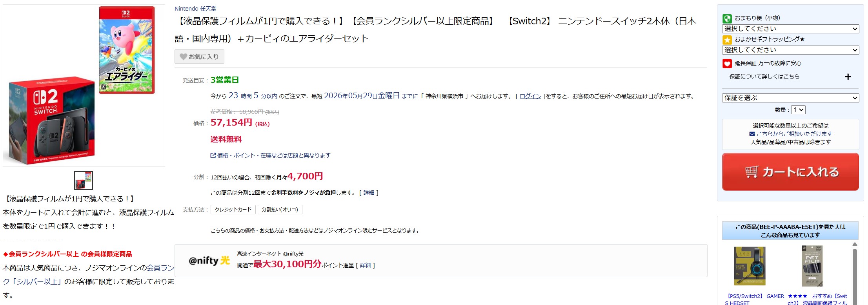
Task: Click 保証について詳しくはこちら text
Action: pyautogui.click(x=764, y=77)
